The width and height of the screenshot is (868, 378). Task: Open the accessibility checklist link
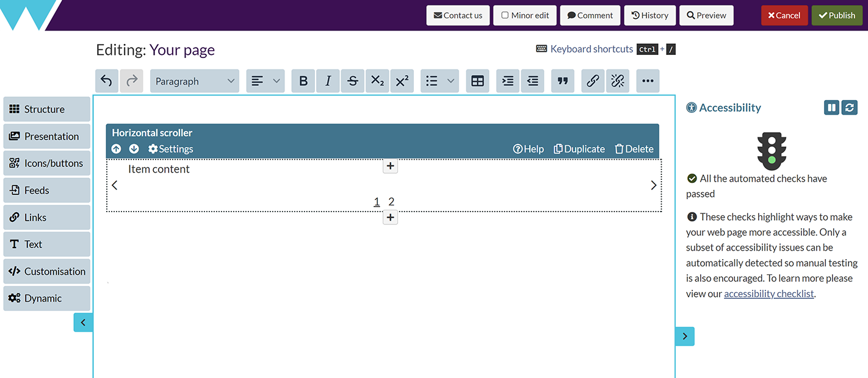pos(769,293)
